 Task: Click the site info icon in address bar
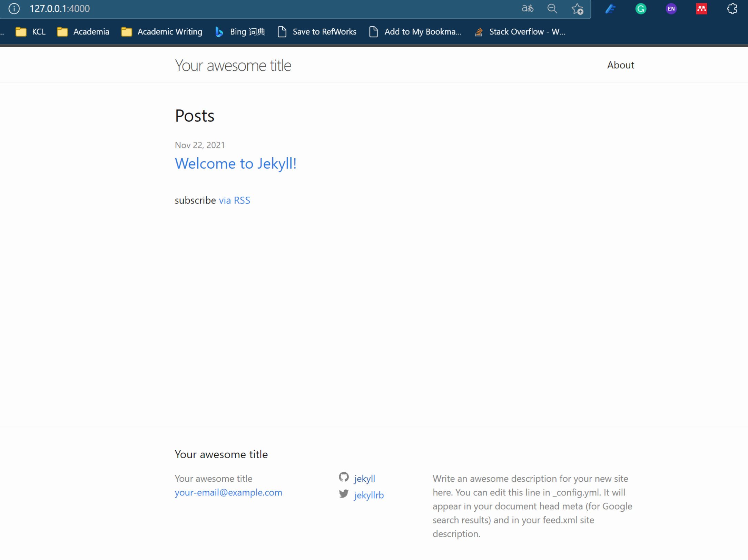(x=14, y=9)
